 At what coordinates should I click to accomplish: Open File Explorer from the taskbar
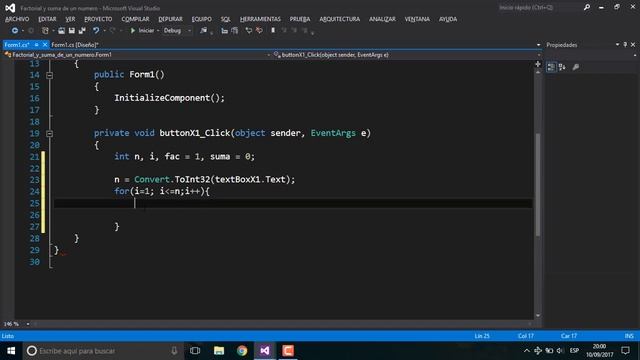point(219,351)
